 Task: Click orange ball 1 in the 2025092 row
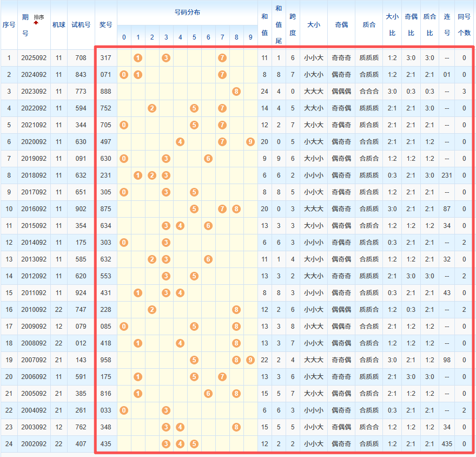tap(138, 58)
